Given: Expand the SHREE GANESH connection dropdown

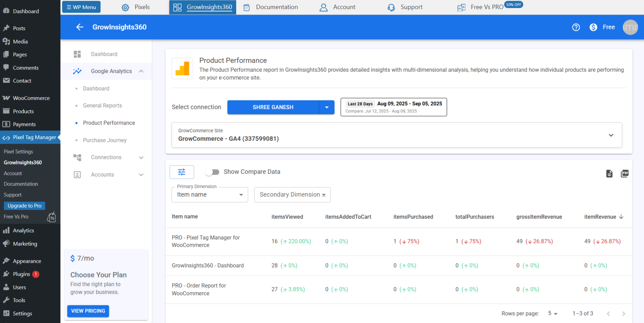Looking at the screenshot, I should click(x=326, y=107).
